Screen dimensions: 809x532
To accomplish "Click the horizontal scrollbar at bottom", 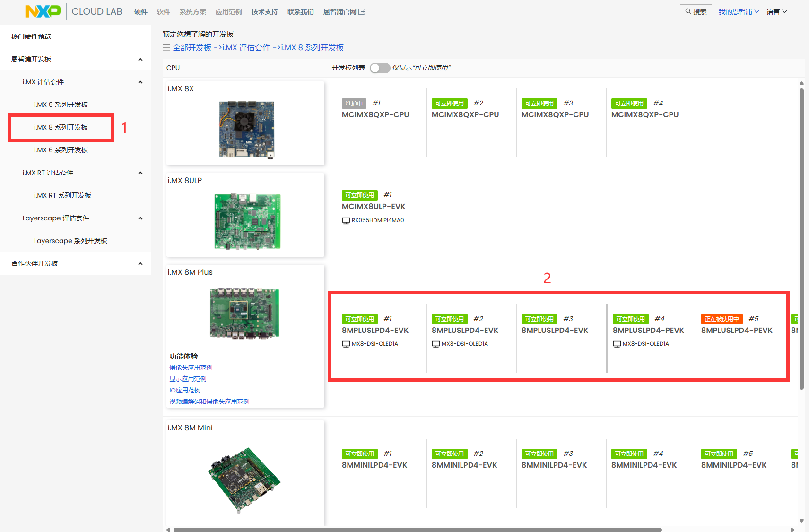I will [x=418, y=530].
